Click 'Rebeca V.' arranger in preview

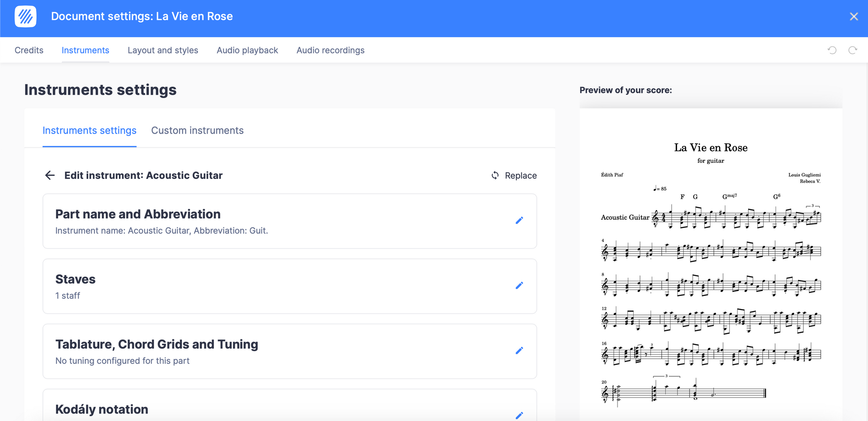[x=810, y=181]
